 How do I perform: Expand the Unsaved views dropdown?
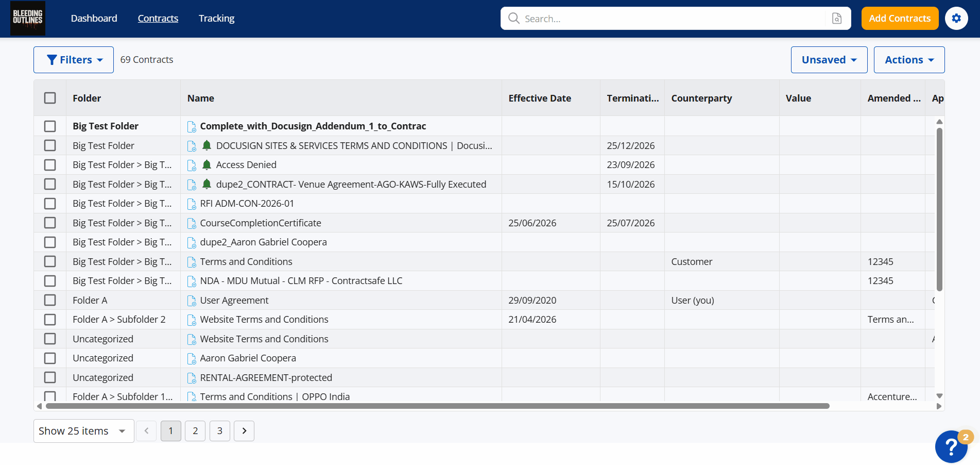click(x=829, y=60)
